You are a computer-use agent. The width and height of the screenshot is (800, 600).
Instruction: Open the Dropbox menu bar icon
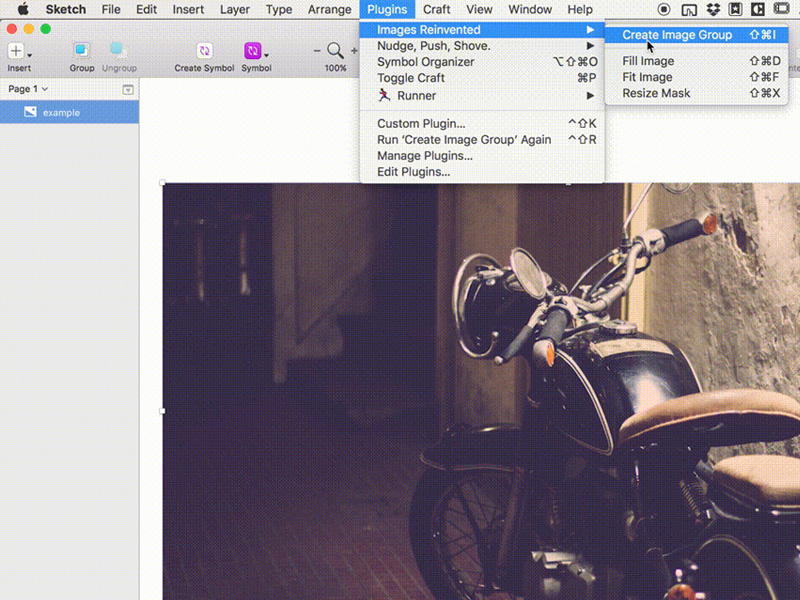(713, 9)
